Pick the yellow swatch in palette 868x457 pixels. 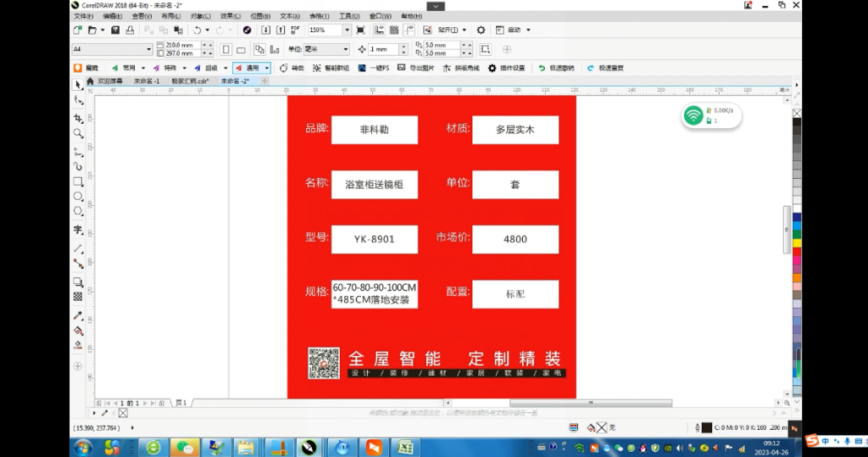click(797, 242)
